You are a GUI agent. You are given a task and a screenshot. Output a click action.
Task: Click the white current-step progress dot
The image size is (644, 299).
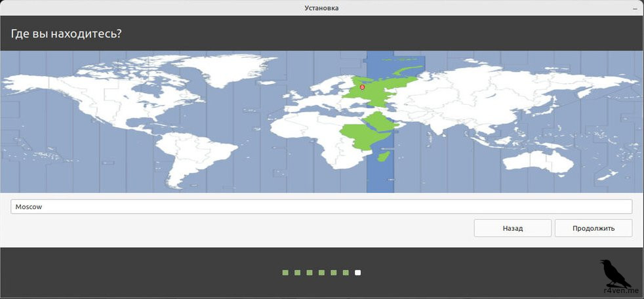point(357,273)
